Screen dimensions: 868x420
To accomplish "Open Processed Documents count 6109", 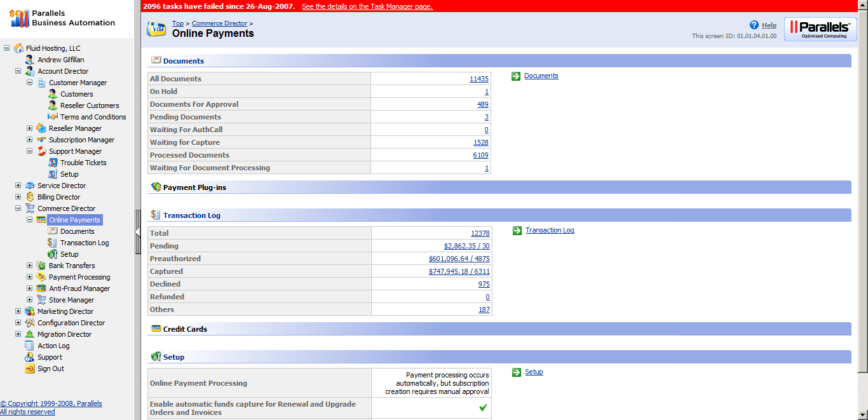I will pyautogui.click(x=481, y=155).
